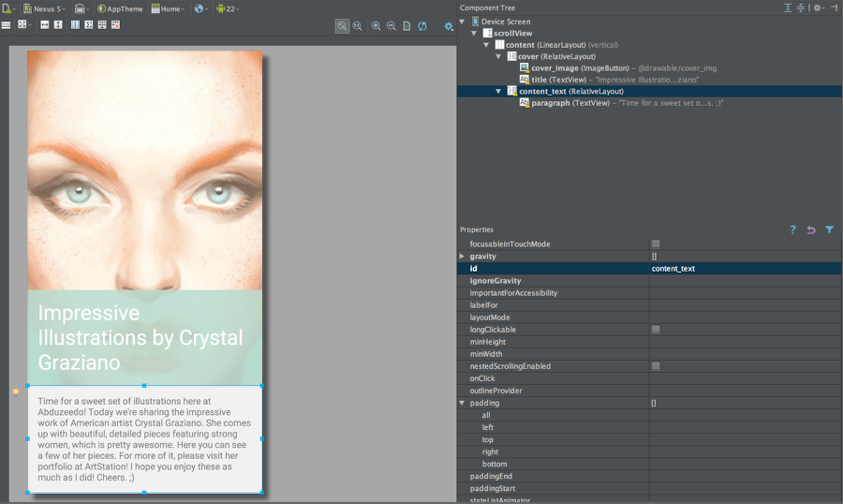Viewport: 843px width, 504px height.
Task: Click collapse all in Component Tree
Action: tap(801, 7)
